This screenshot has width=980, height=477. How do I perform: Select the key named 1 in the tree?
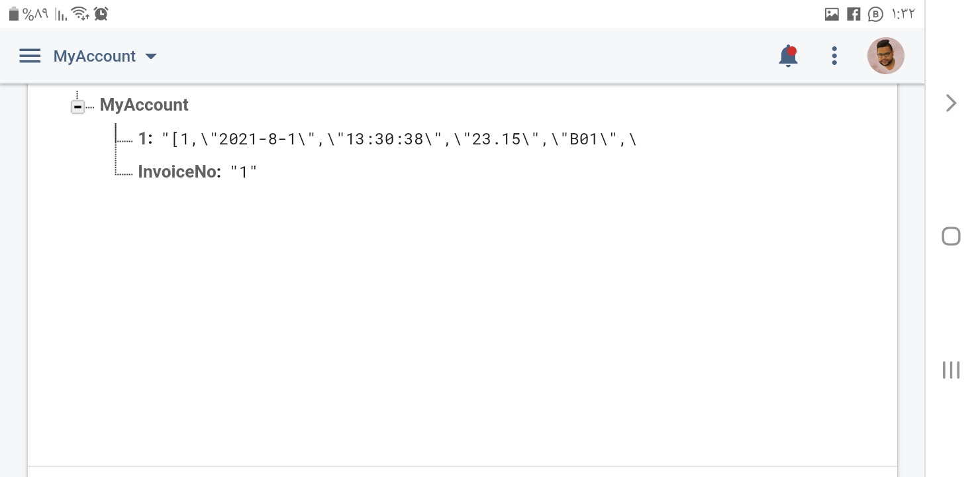click(x=145, y=138)
